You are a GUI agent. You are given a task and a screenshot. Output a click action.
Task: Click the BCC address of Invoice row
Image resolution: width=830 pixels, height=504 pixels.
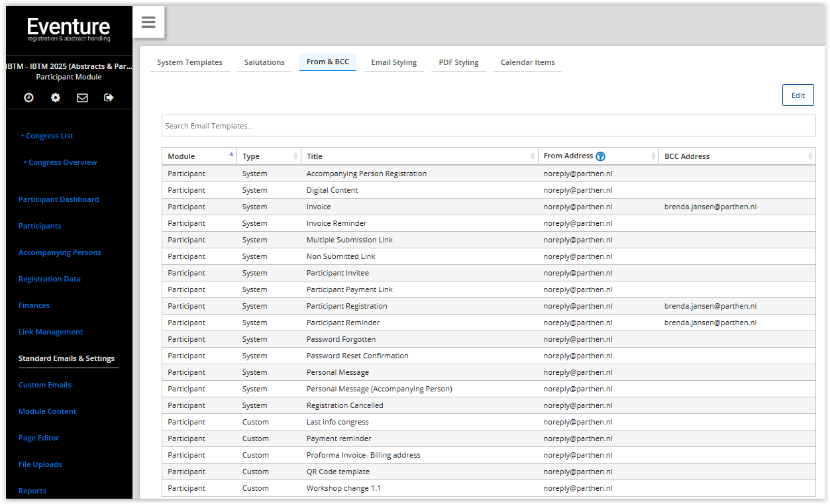tap(710, 207)
